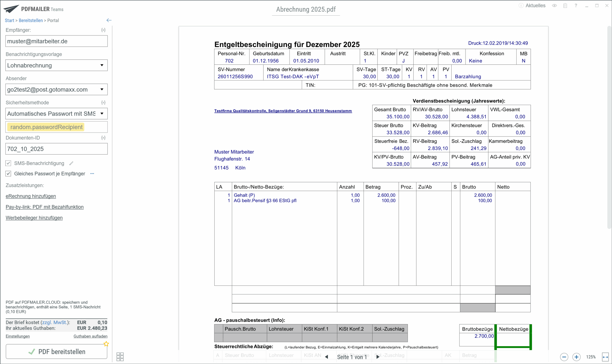Click the zoom in plus icon

coord(576,357)
